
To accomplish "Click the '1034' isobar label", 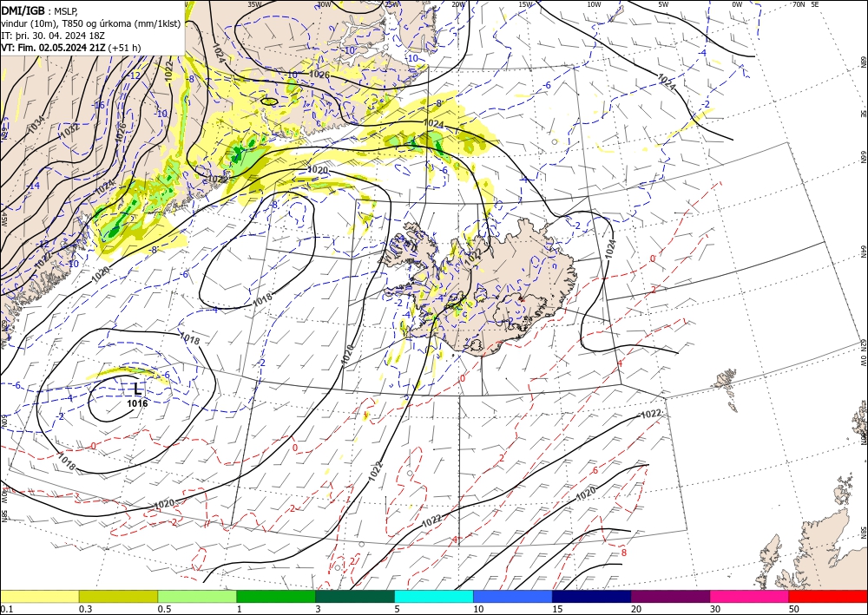I will (x=36, y=125).
